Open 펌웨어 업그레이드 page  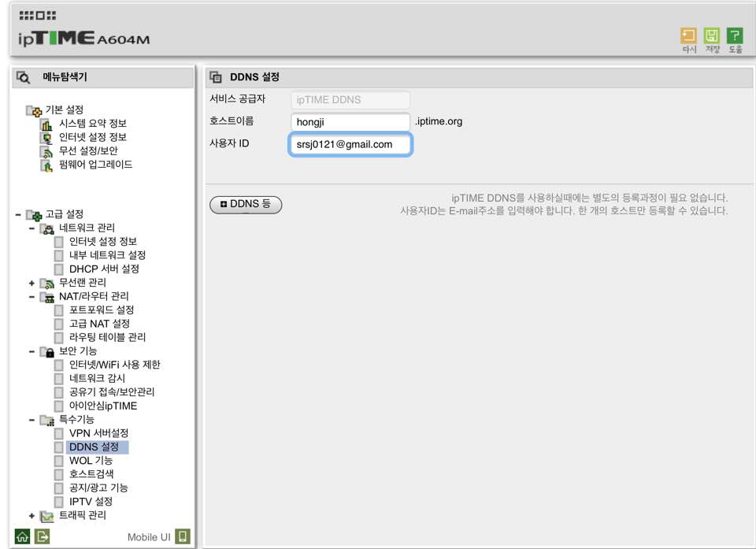click(95, 165)
